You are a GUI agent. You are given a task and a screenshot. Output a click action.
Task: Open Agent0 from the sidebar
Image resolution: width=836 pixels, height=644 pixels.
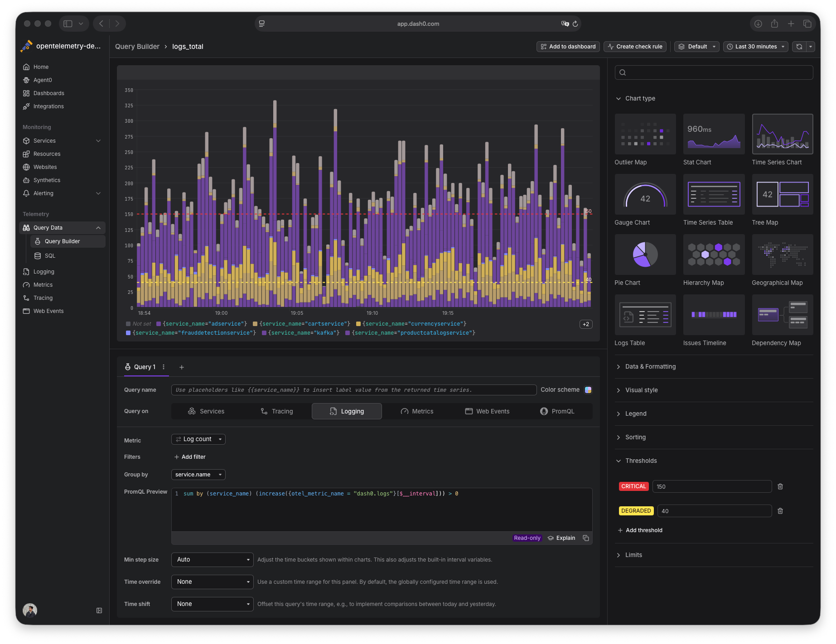pos(43,80)
